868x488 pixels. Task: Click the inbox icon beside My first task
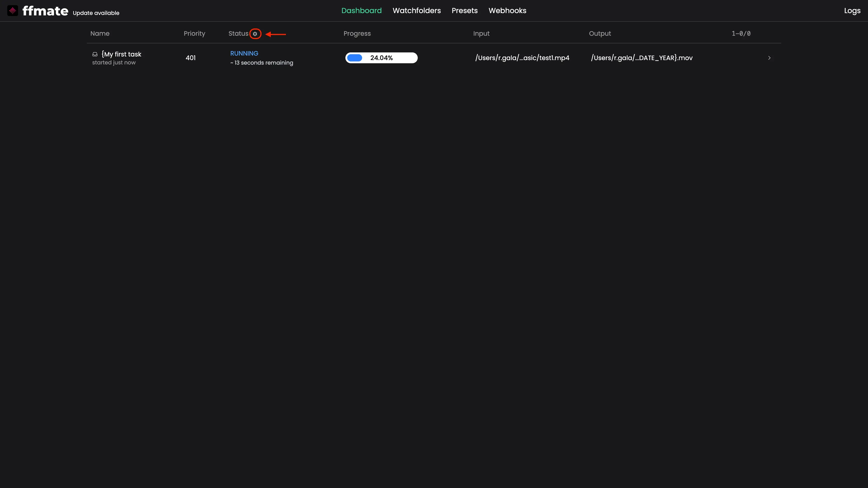pos(95,54)
